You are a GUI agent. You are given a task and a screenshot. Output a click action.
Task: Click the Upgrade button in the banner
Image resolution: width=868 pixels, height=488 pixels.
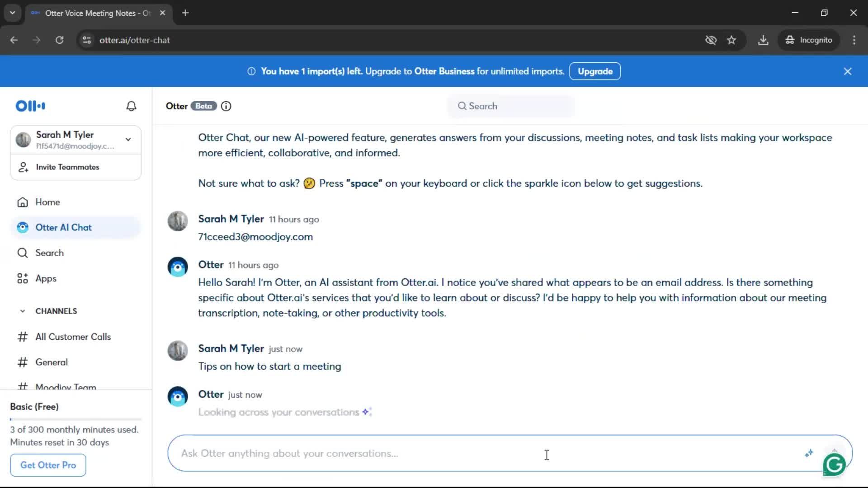pos(595,71)
